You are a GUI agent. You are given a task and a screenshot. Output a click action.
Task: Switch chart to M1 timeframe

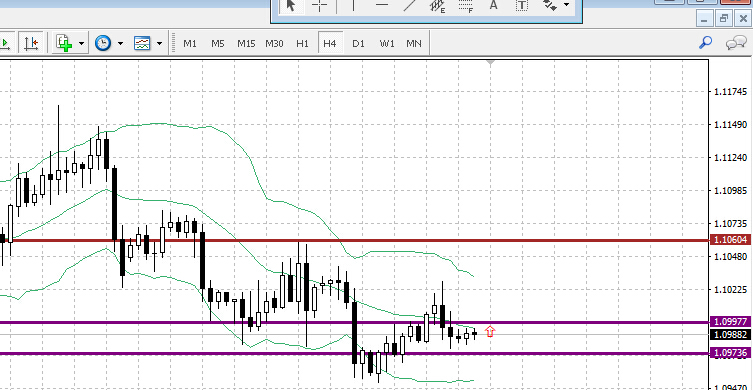click(x=190, y=44)
